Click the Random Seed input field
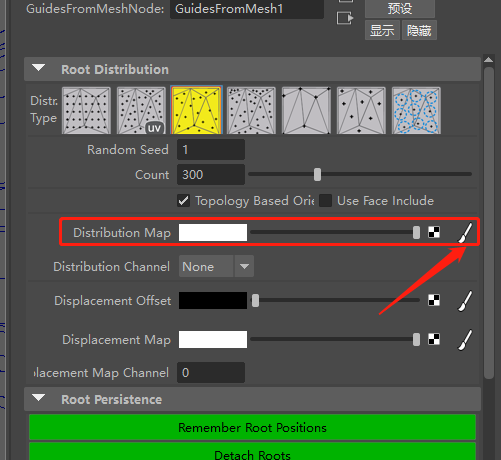The height and width of the screenshot is (460, 501). pyautogui.click(x=211, y=150)
